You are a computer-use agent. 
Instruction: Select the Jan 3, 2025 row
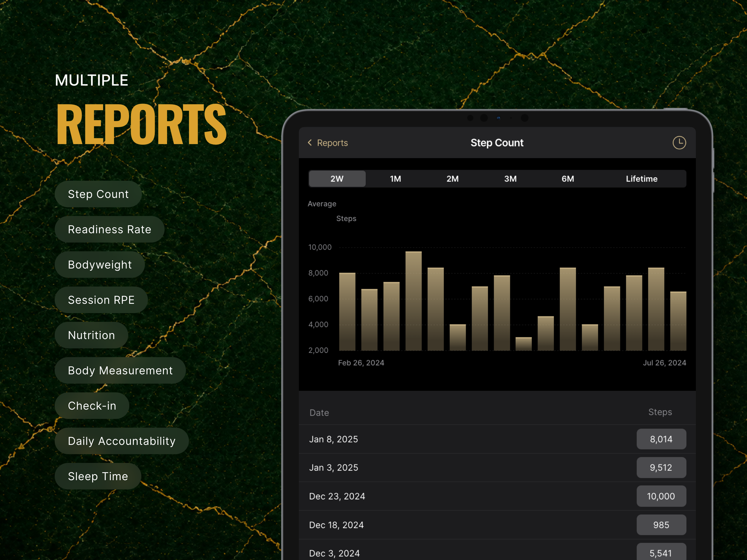coord(497,468)
